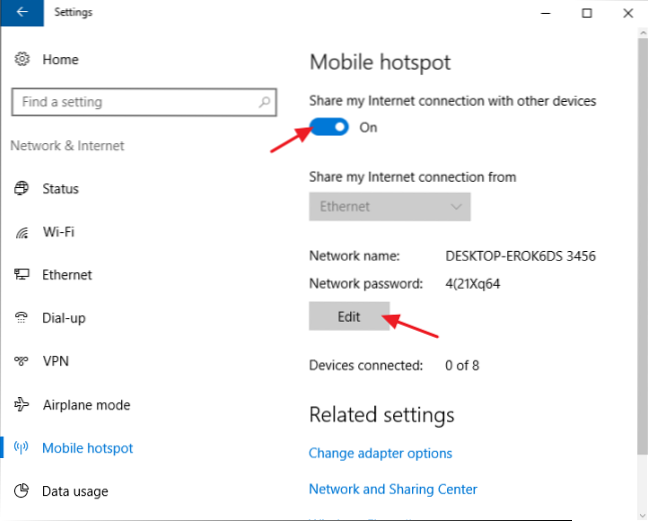Click the Airplane mode plane icon
The image size is (648, 521).
coord(21,404)
